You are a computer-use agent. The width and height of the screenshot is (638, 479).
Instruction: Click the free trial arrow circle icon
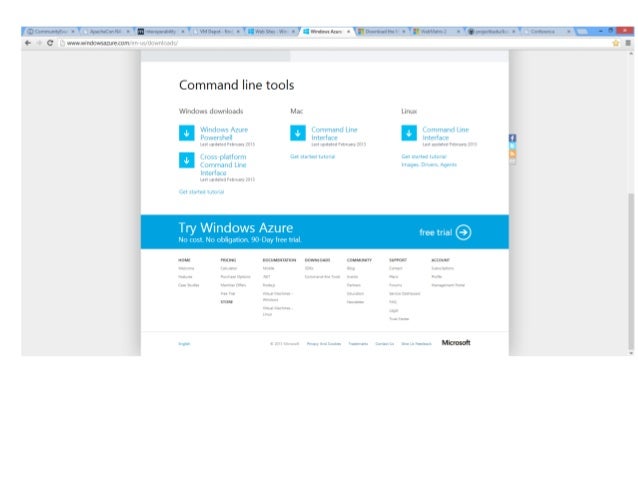tap(463, 232)
